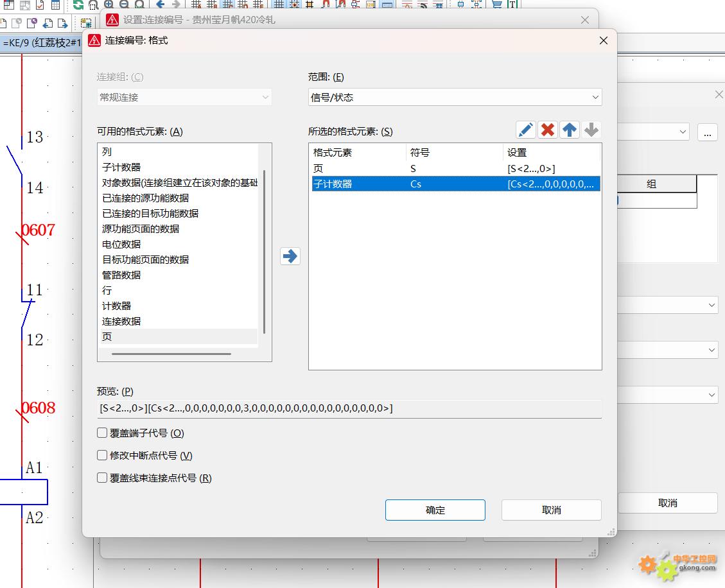Image resolution: width=725 pixels, height=588 pixels.
Task: Add element using the blue right arrow
Action: (x=290, y=256)
